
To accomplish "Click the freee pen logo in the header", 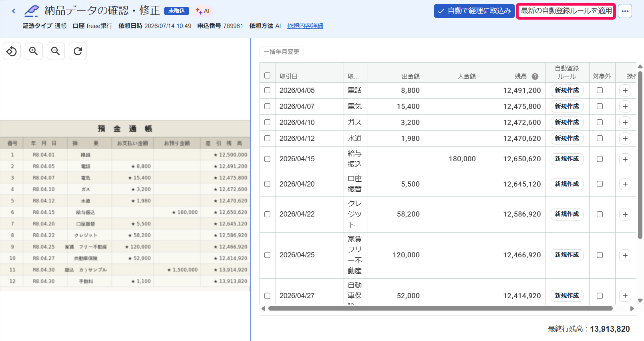I will coord(32,11).
